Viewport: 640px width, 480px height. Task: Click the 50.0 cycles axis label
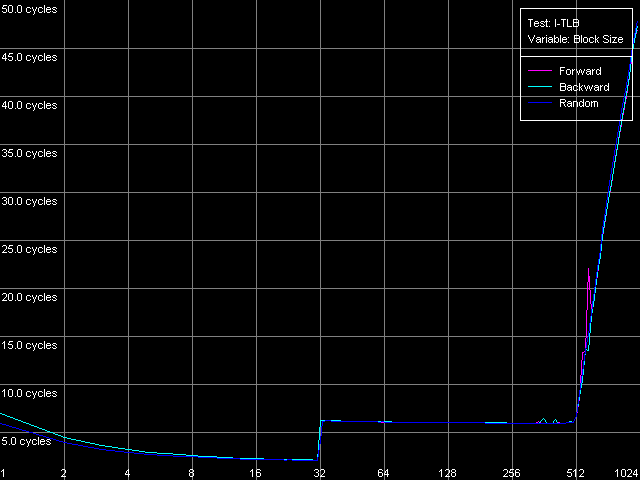[29, 9]
